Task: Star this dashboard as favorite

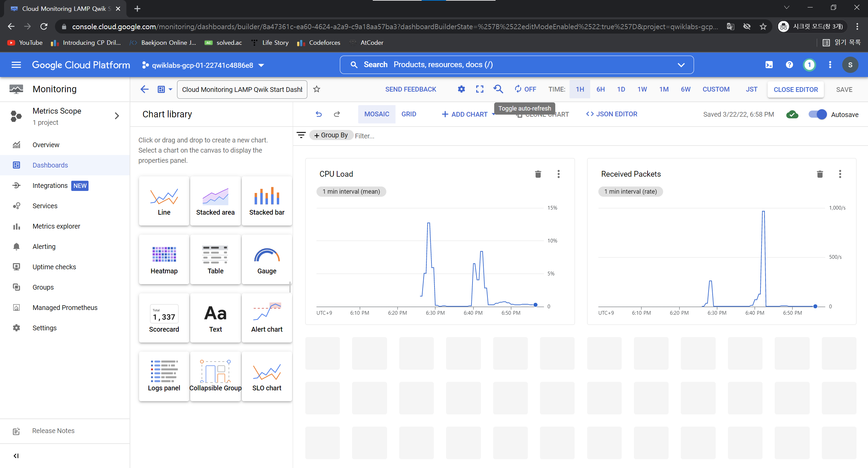Action: (x=316, y=89)
